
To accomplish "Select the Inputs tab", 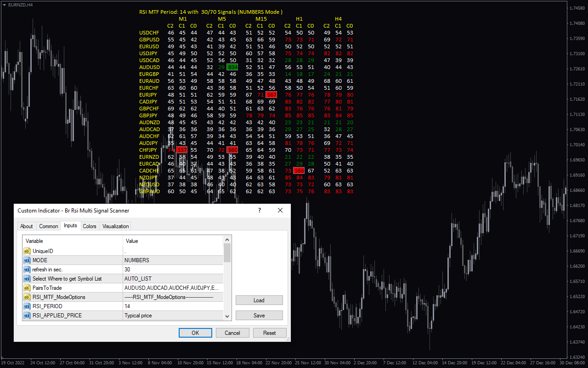I will [70, 225].
